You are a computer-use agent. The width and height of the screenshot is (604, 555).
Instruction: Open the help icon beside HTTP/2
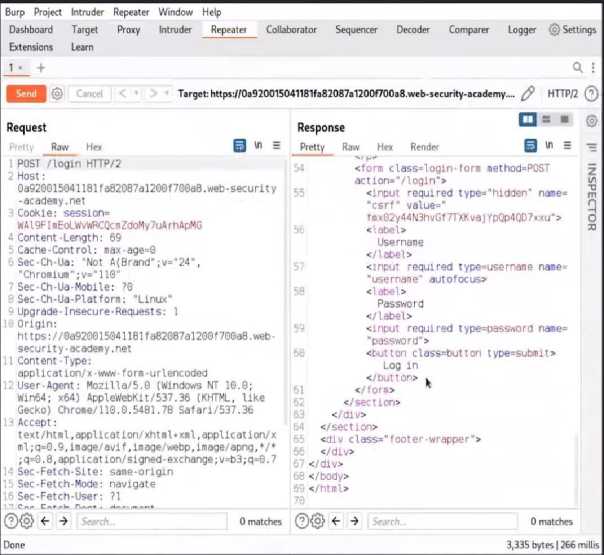point(590,93)
